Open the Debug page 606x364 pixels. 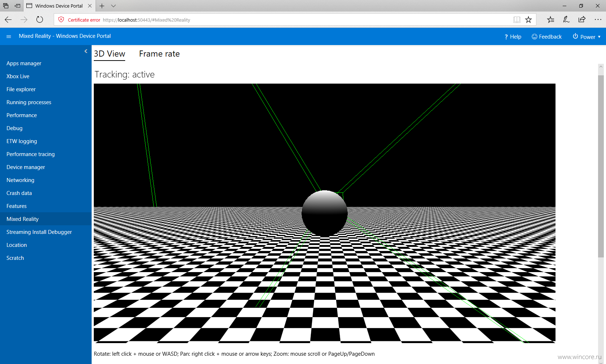(x=14, y=128)
